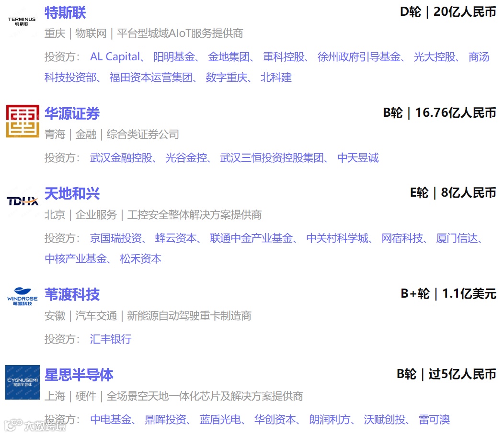Click the 'D轮｜20亿人民币' funding text

tap(448, 12)
